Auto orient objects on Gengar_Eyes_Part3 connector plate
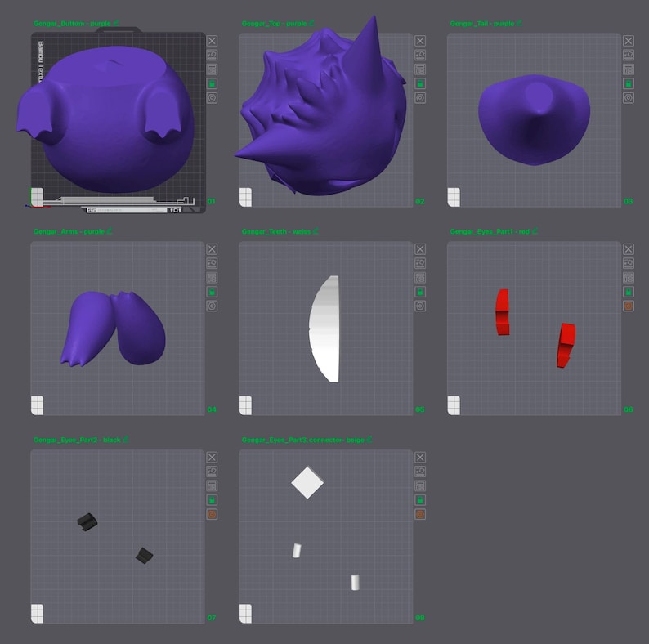The width and height of the screenshot is (649, 644). point(420,472)
